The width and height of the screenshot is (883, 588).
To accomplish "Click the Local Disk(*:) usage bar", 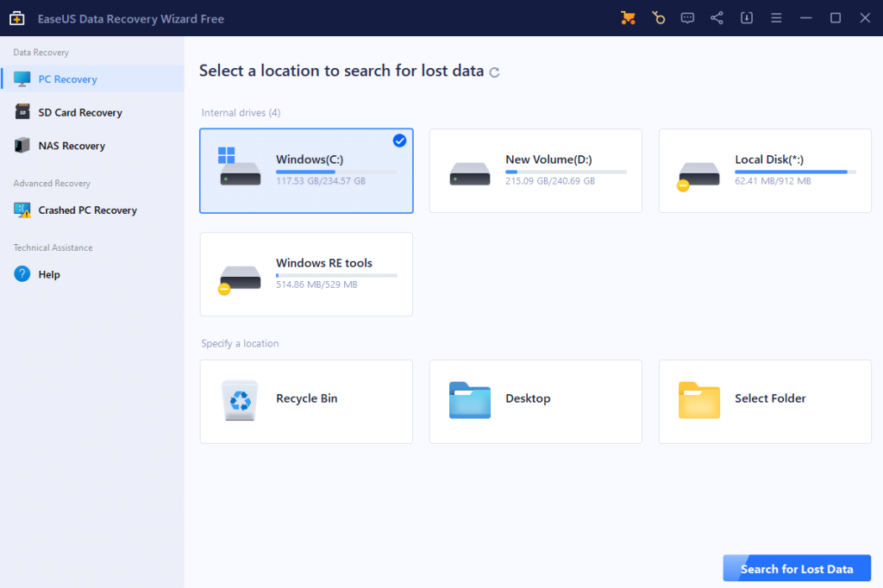I will [x=795, y=172].
